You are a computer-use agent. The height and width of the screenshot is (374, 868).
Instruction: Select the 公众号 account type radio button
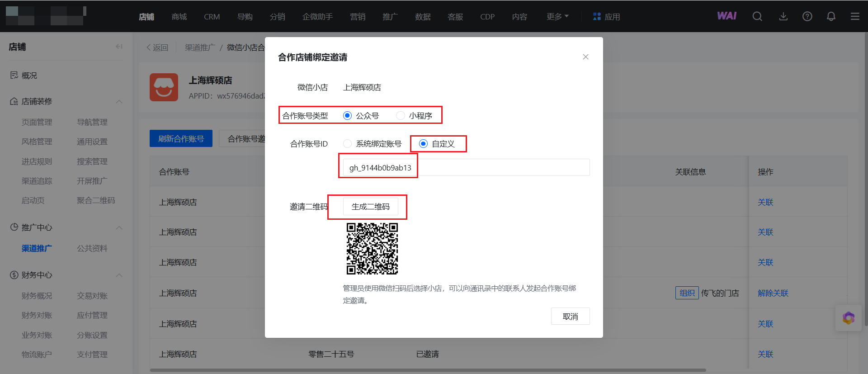pyautogui.click(x=347, y=116)
